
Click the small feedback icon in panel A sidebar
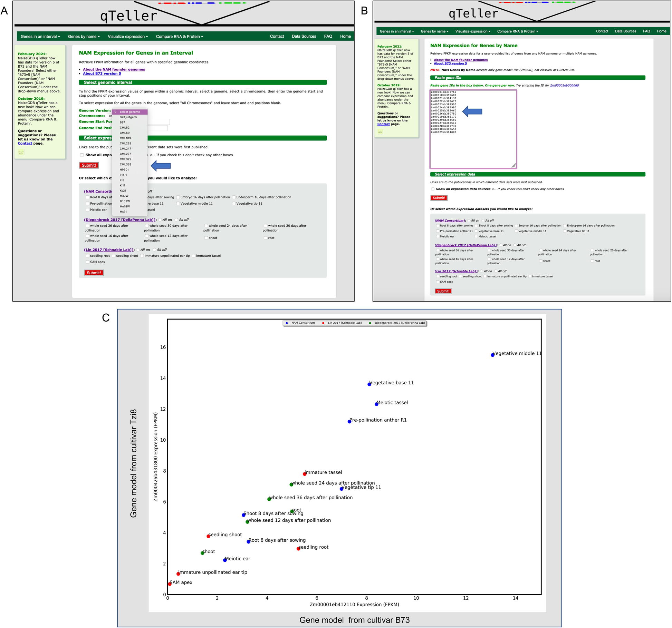(21, 152)
